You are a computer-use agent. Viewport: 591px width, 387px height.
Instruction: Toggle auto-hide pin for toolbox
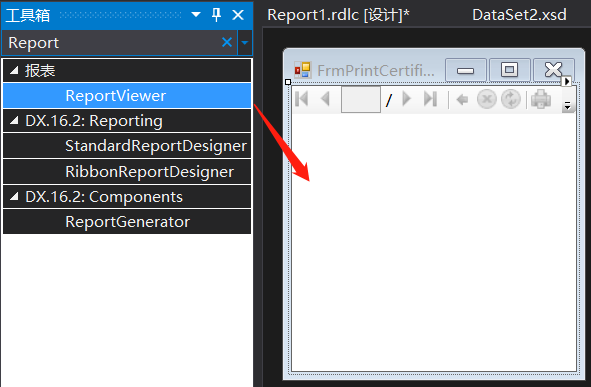pyautogui.click(x=216, y=15)
